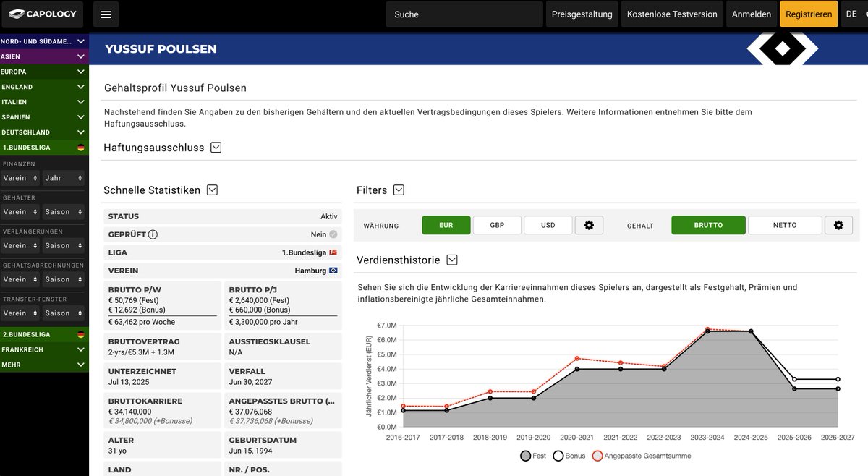Image resolution: width=868 pixels, height=476 pixels.
Task: Click the 1.Bundesliga league link
Action: (x=304, y=252)
